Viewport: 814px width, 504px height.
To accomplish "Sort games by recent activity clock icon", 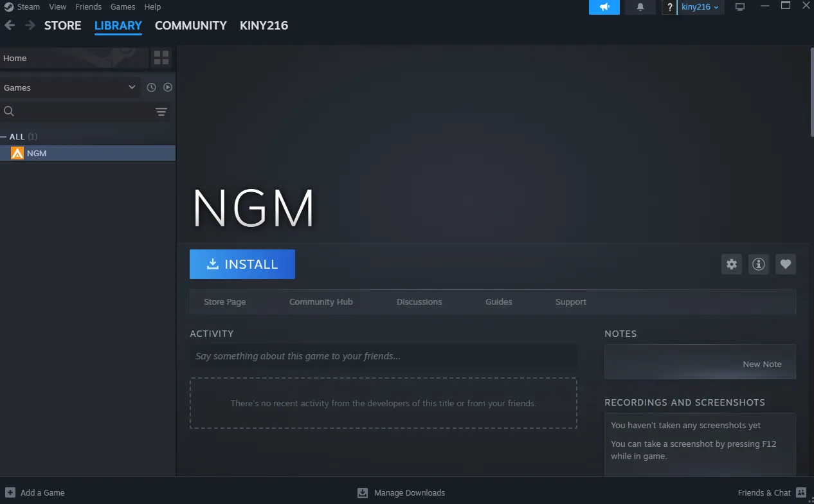I will tap(151, 87).
